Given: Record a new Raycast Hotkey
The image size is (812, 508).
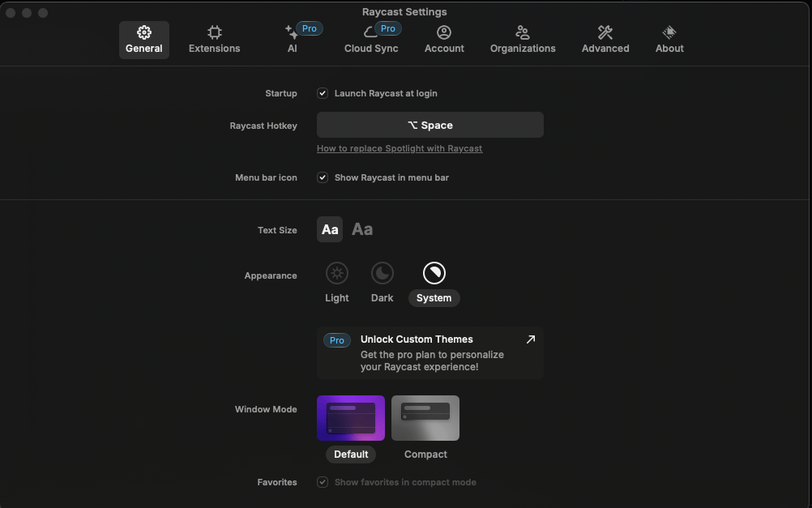Looking at the screenshot, I should click(430, 125).
